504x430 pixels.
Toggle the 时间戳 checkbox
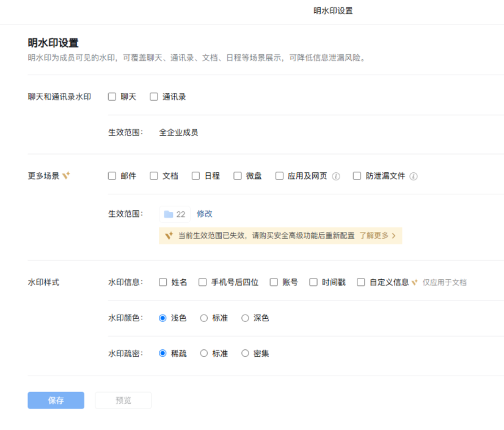(x=313, y=282)
